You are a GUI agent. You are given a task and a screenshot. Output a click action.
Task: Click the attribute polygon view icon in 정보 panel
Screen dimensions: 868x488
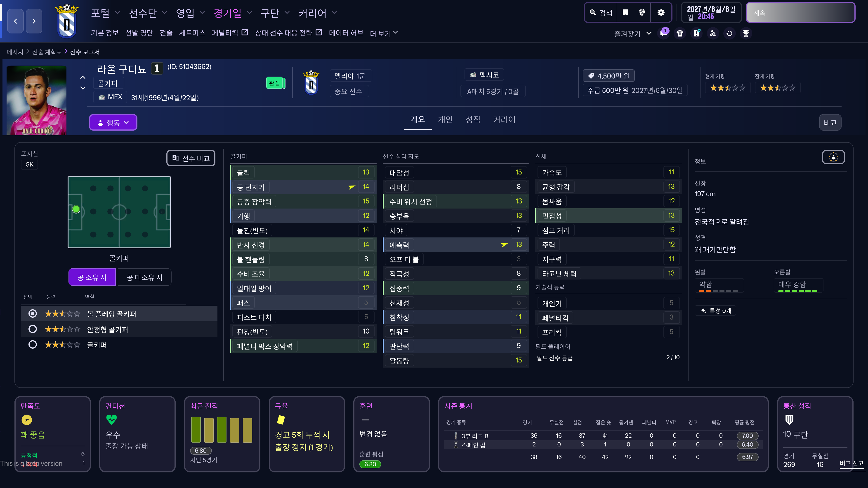coord(833,157)
